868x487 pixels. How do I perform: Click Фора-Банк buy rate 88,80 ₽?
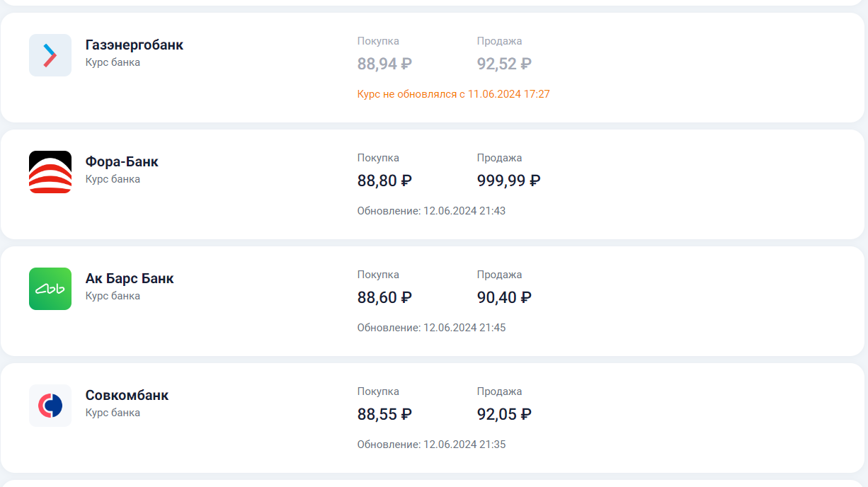384,181
